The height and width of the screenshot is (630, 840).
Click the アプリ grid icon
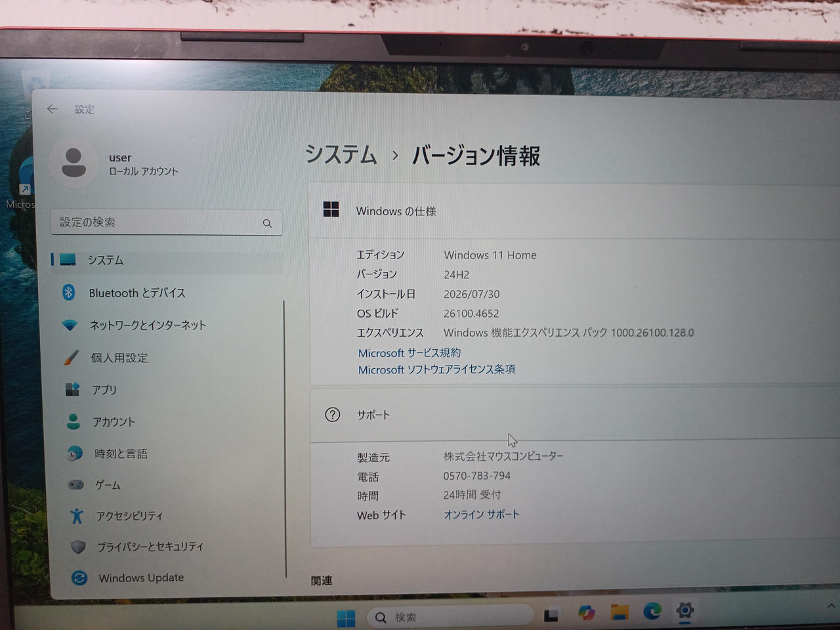coord(72,389)
